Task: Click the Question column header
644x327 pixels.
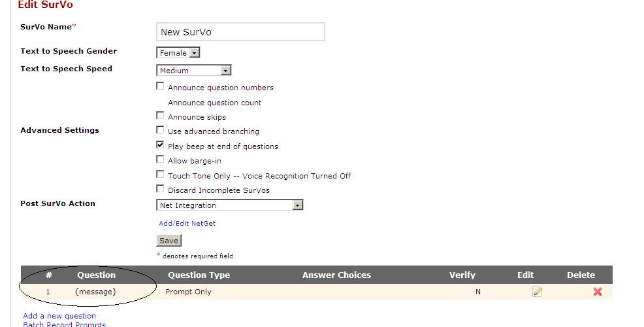Action: click(96, 275)
